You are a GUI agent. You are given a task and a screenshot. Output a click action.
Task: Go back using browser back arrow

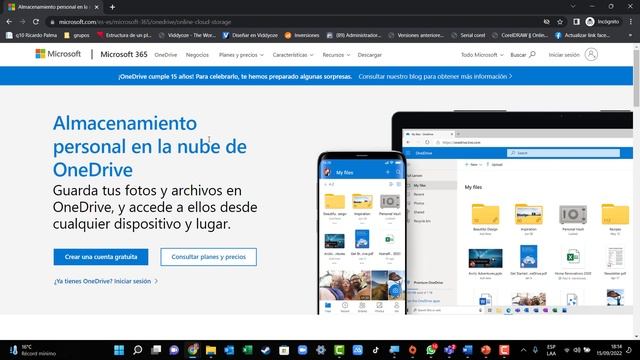point(9,22)
